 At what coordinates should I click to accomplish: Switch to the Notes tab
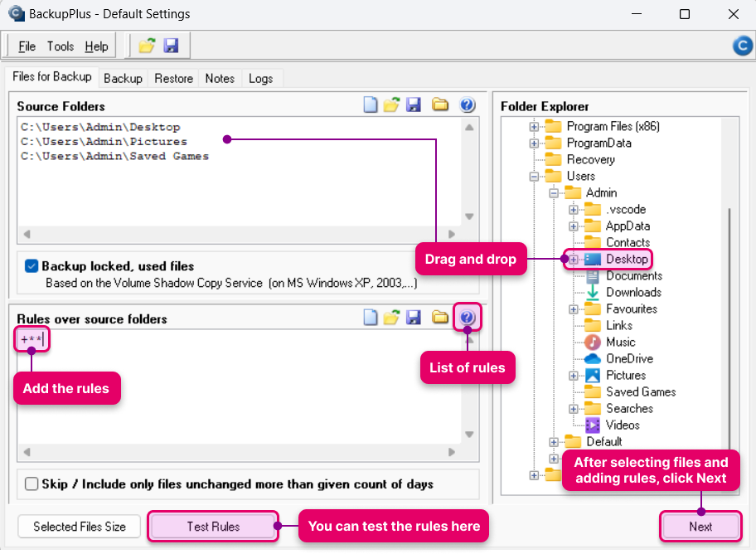(x=220, y=78)
